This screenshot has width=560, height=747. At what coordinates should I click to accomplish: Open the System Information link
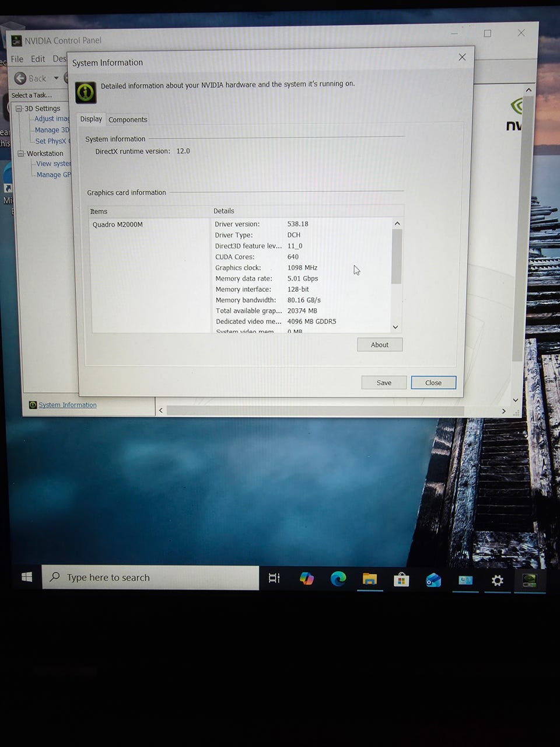click(x=68, y=405)
